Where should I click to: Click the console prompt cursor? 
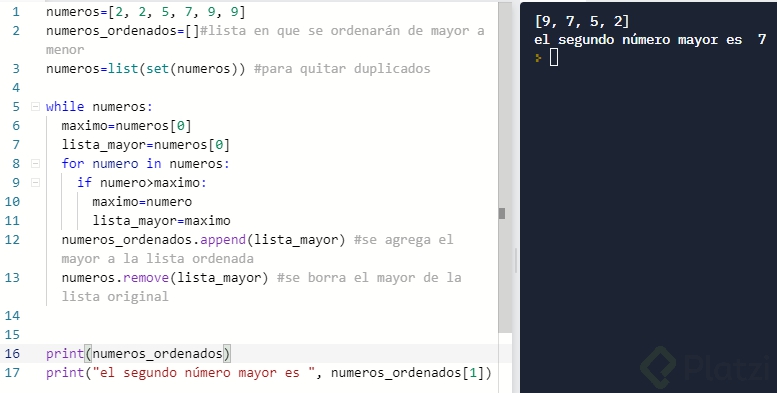point(554,58)
